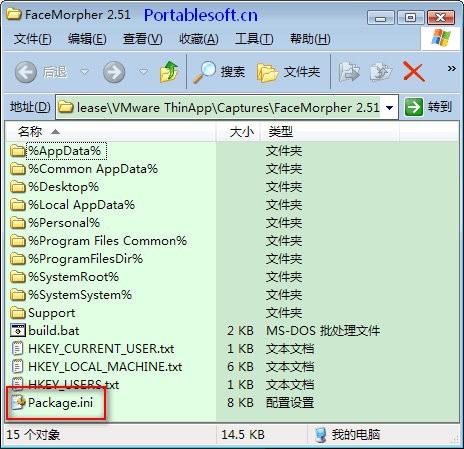Click the folder name %ProgramFilesDir%
Screen dimensions: 464x449
point(86,259)
